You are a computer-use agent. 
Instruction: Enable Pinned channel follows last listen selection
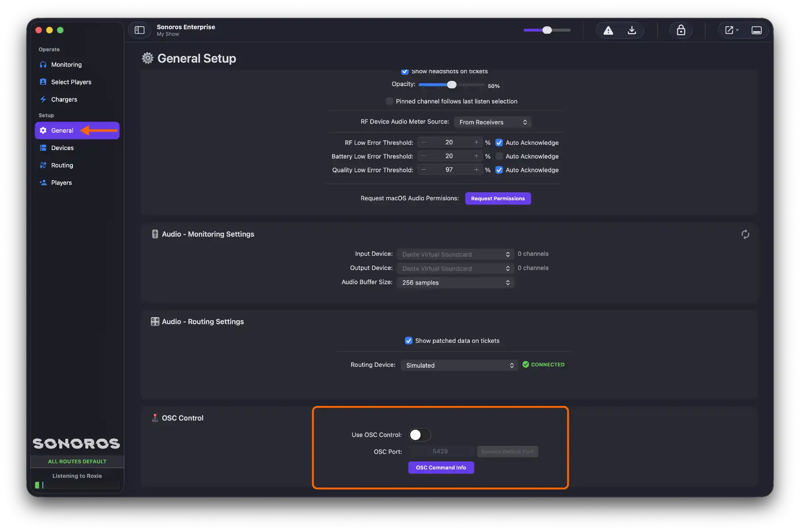[x=389, y=101]
